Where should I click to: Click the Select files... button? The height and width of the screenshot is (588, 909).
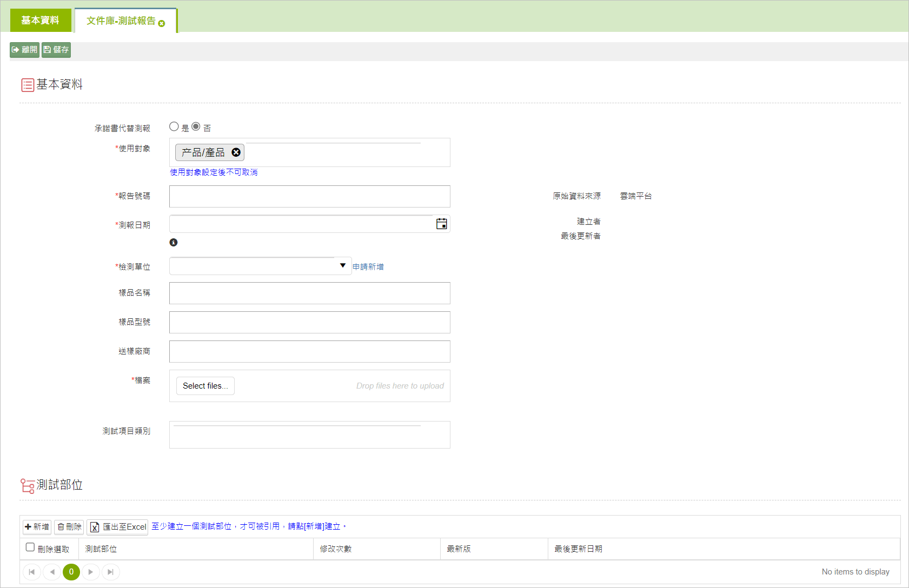tap(205, 386)
